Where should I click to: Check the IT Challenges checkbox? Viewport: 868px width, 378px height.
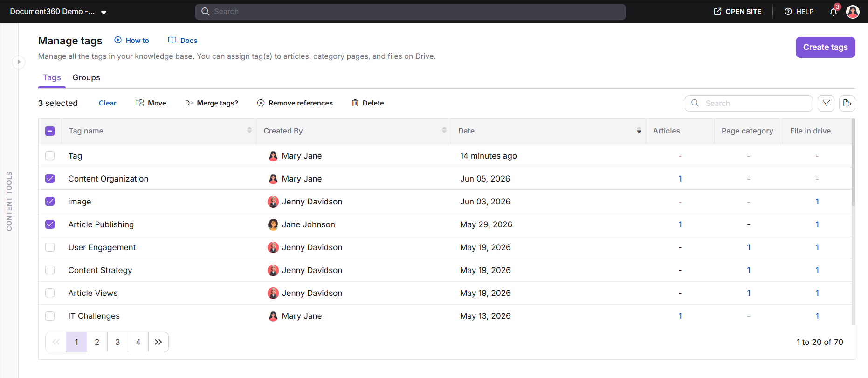pos(50,316)
